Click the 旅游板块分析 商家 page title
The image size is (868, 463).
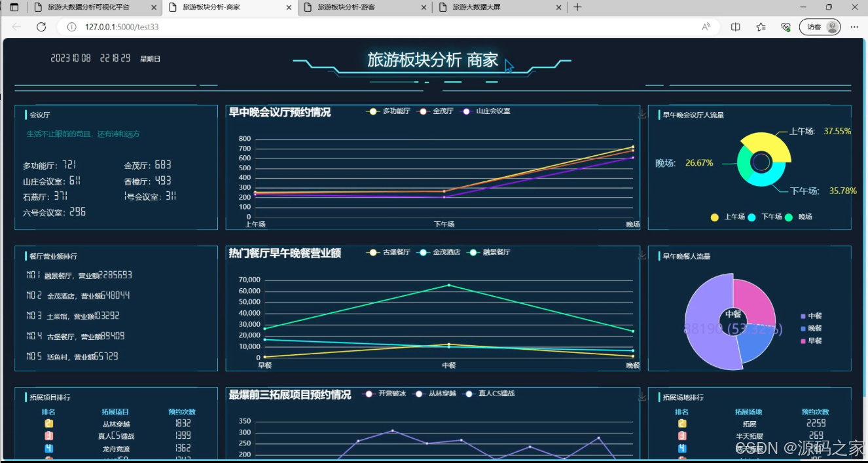[433, 60]
